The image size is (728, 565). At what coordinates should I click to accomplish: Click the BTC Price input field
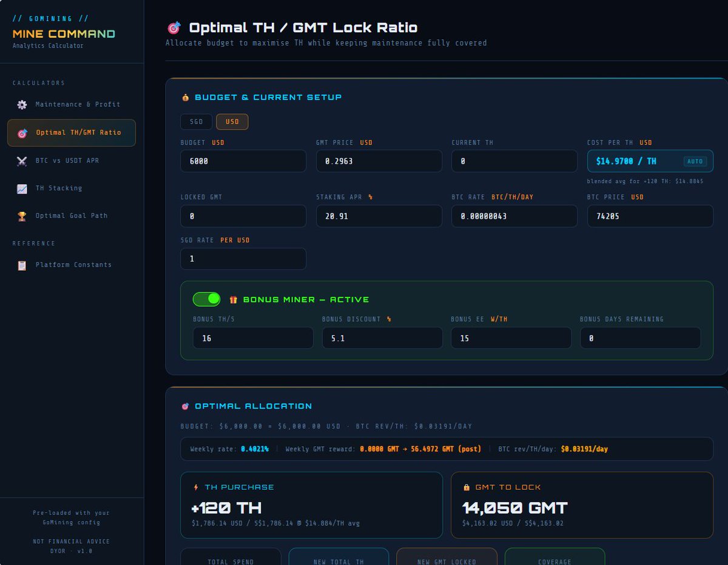coord(650,216)
